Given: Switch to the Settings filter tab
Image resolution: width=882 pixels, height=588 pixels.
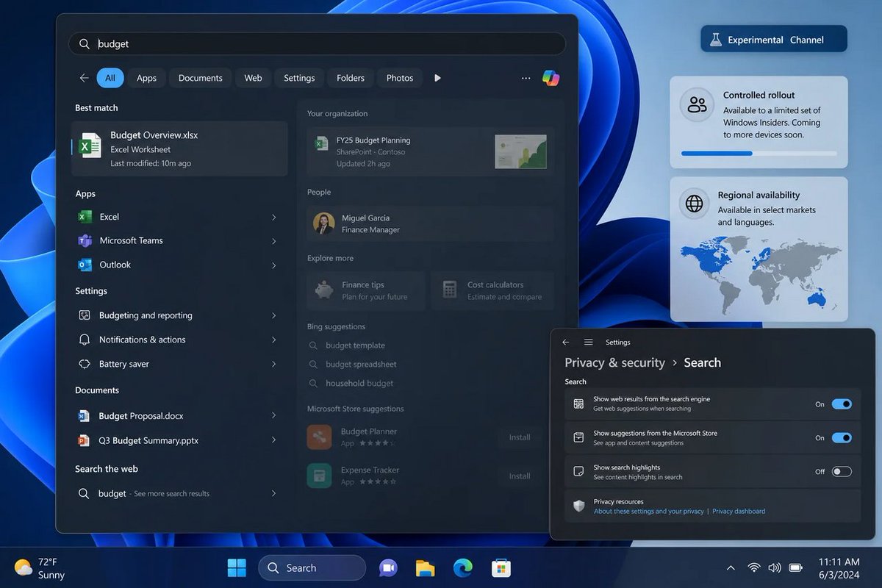Looking at the screenshot, I should pyautogui.click(x=299, y=78).
